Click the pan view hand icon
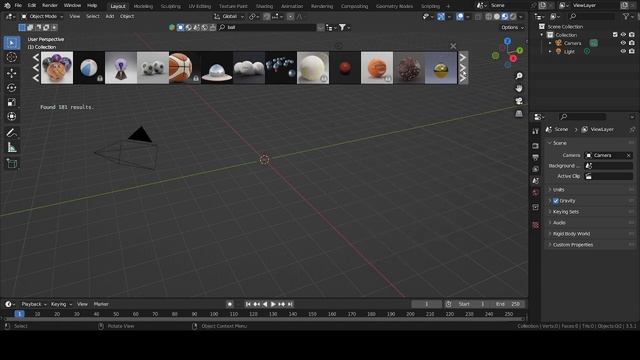 tap(519, 88)
